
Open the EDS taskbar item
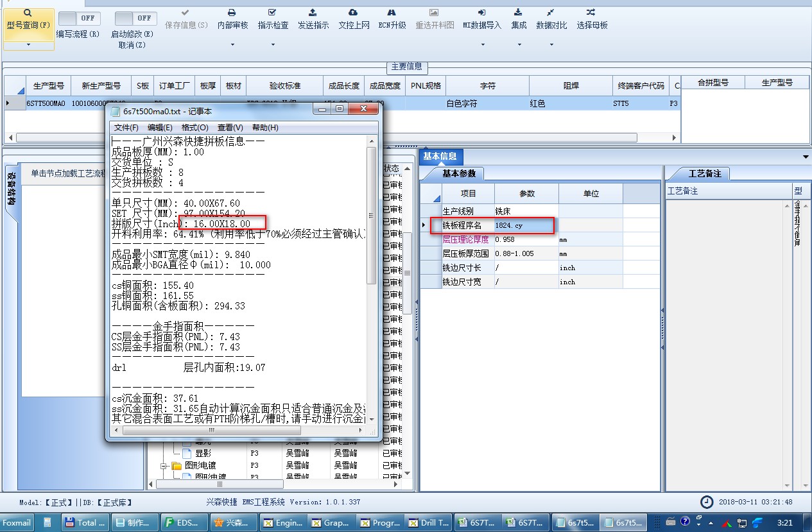[x=184, y=522]
